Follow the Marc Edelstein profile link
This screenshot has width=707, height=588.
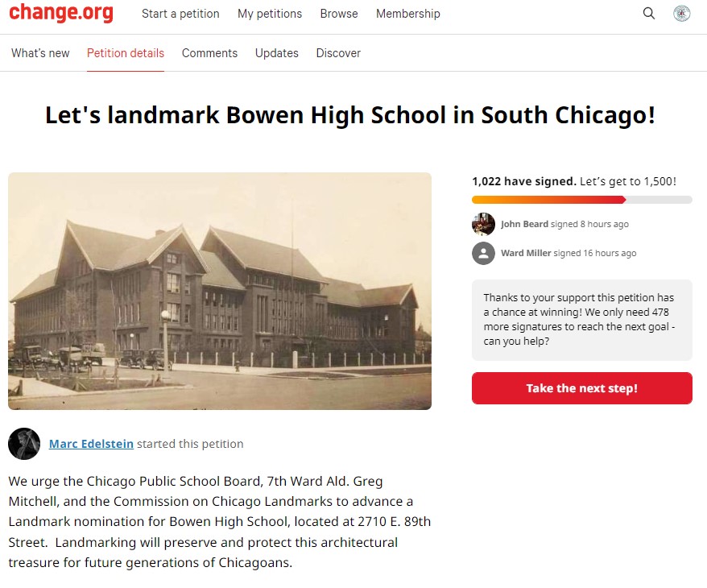pos(91,444)
